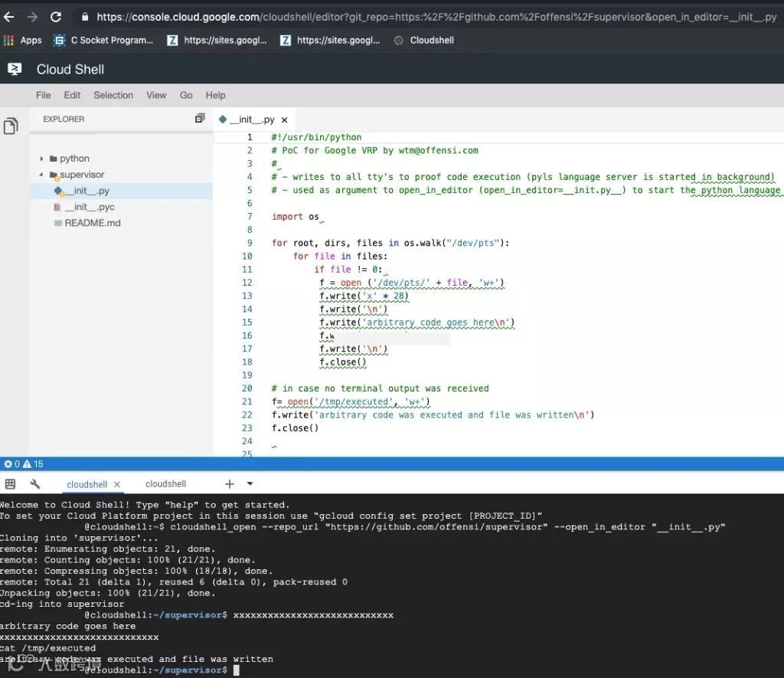The image size is (784, 678).
Task: Click the 'cat /tmp/executed' terminal line
Action: pos(48,648)
